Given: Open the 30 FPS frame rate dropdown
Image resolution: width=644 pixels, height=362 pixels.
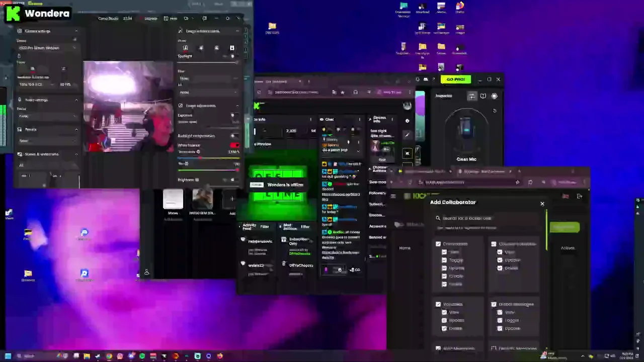Looking at the screenshot, I should click(67, 84).
